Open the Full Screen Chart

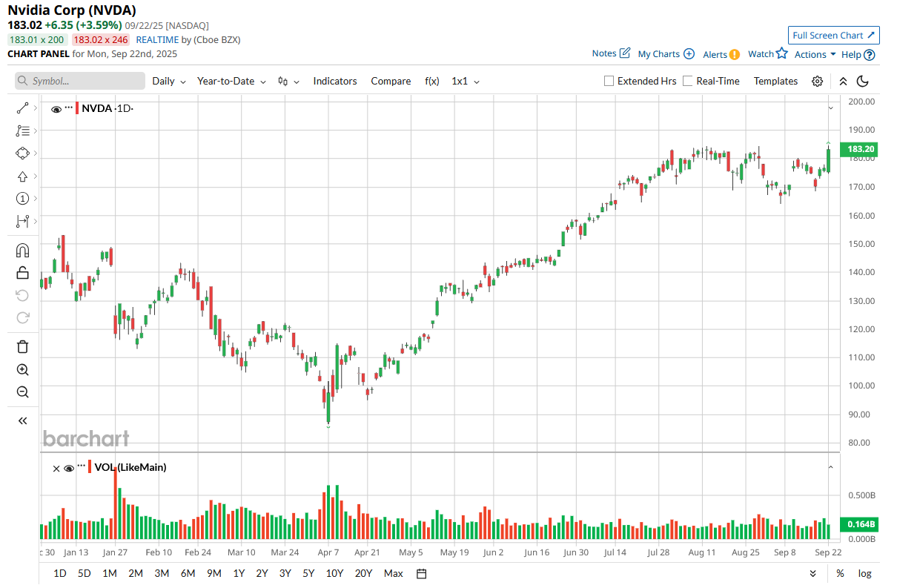click(x=834, y=35)
